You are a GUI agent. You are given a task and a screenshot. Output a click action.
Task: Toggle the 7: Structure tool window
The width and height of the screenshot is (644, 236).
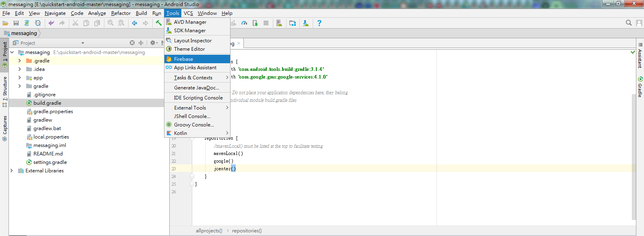click(x=4, y=92)
